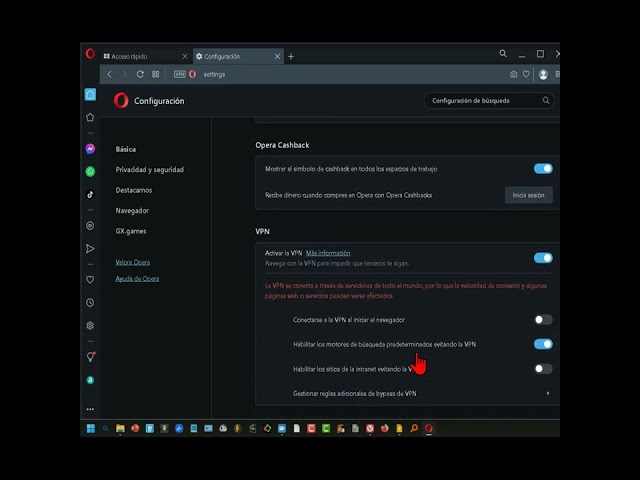
Task: Open sidebar three-dots more options
Action: [x=90, y=409]
